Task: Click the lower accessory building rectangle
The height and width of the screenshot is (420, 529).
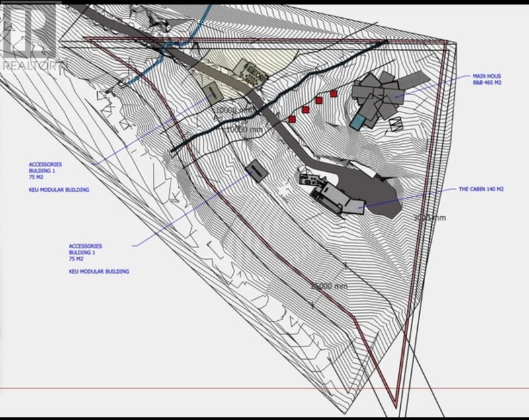Action: pyautogui.click(x=257, y=171)
